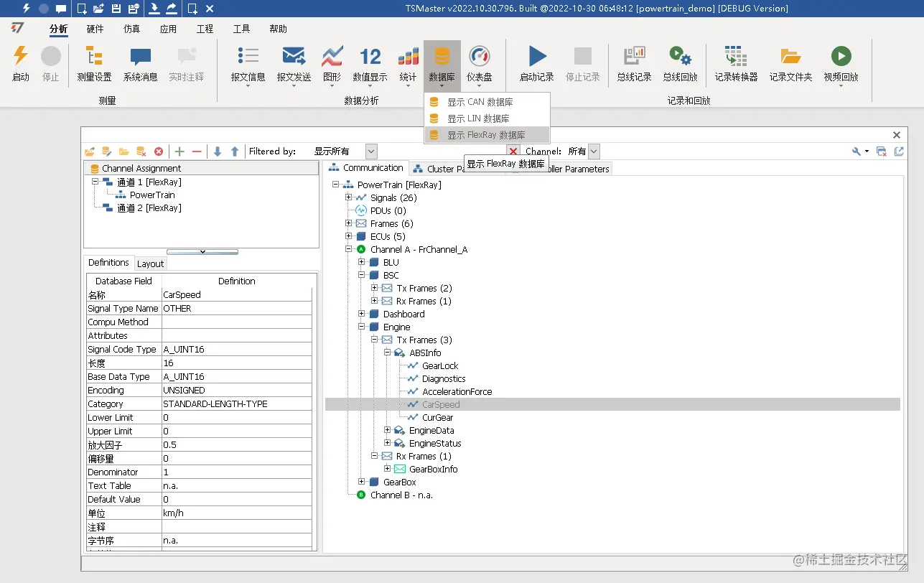Open the Filtered by 显示所有 dropdown
Image resolution: width=924 pixels, height=583 pixels.
point(371,151)
